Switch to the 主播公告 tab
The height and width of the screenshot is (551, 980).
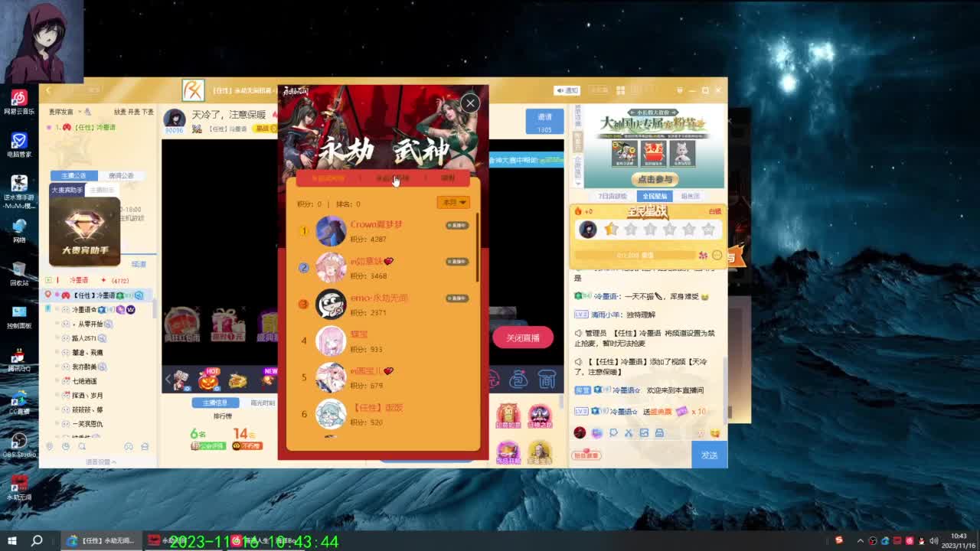click(74, 175)
